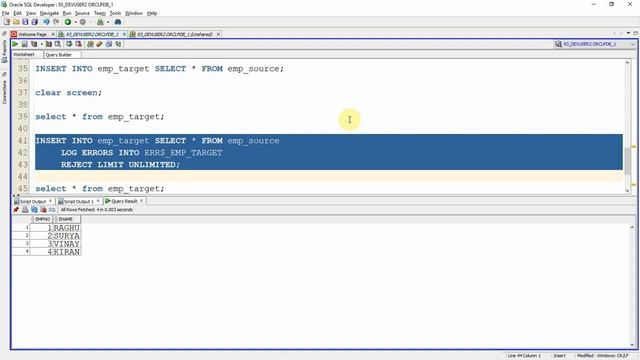
Task: Click the New file icon in main toolbar
Action: coord(7,22)
